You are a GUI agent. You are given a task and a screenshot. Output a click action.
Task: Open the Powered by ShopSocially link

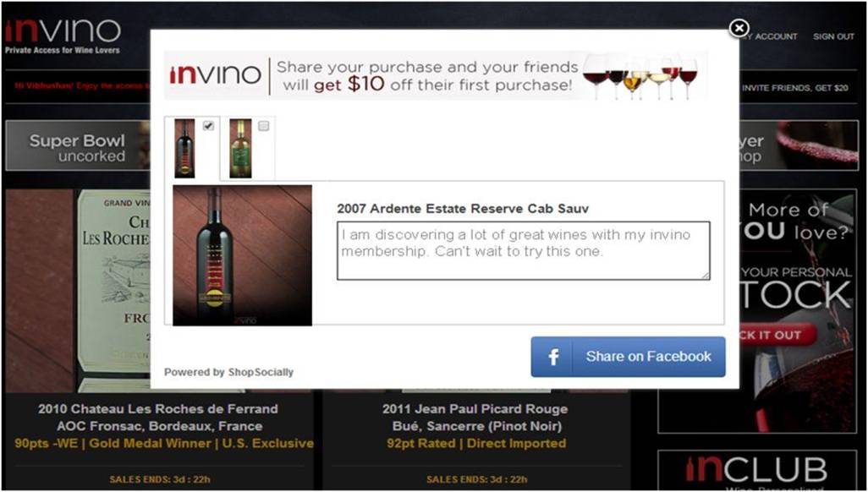[228, 373]
